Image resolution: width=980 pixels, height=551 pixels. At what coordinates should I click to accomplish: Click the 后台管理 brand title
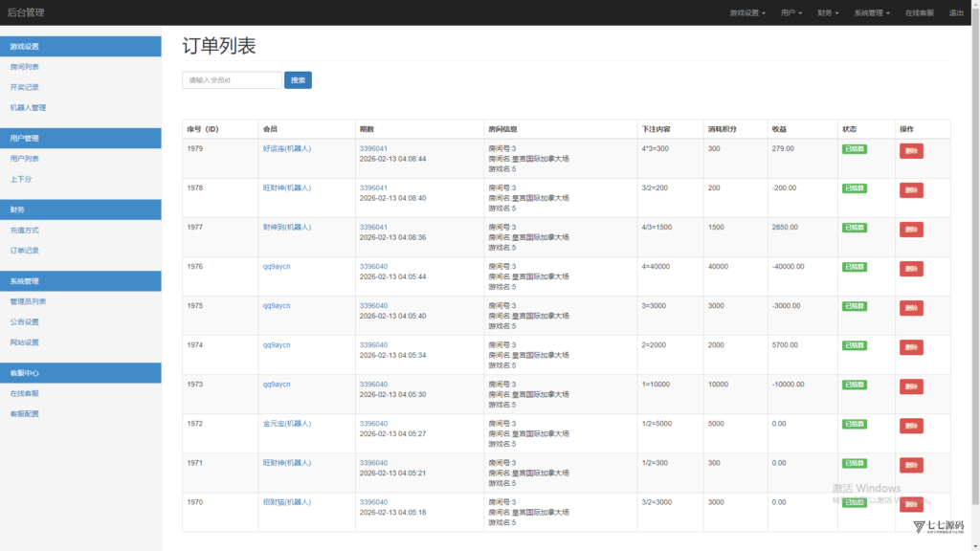(28, 13)
